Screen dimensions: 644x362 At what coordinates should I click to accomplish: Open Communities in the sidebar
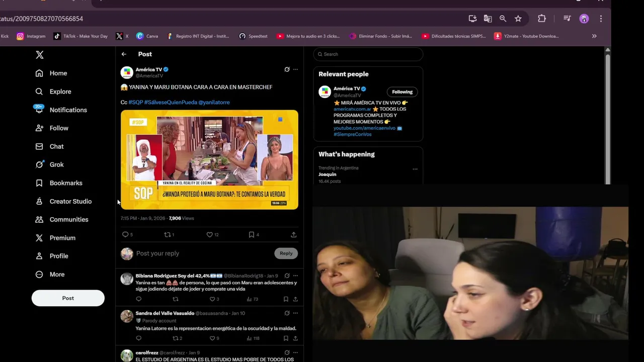point(62,220)
